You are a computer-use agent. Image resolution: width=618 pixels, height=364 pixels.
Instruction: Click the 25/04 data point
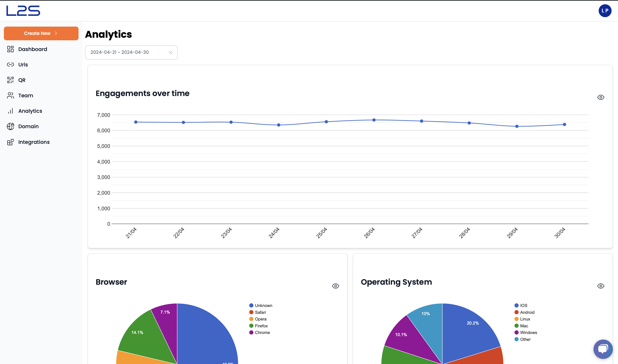click(326, 122)
